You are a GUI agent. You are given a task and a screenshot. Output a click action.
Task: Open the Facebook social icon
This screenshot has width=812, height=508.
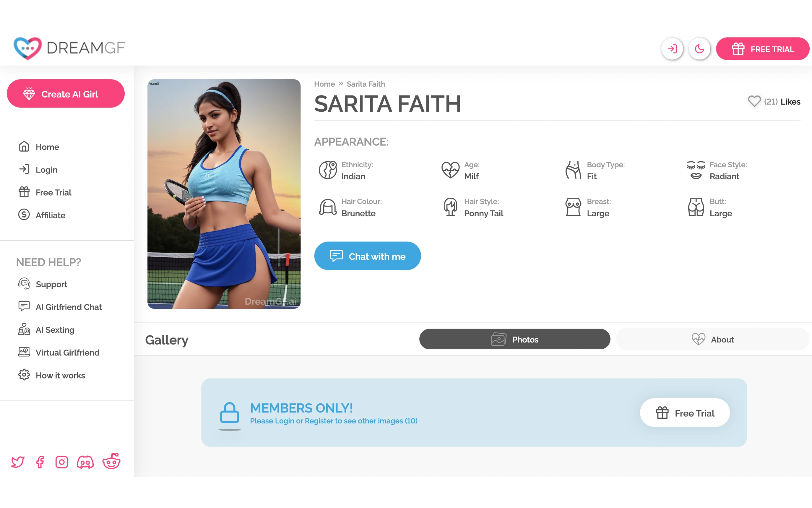click(40, 462)
